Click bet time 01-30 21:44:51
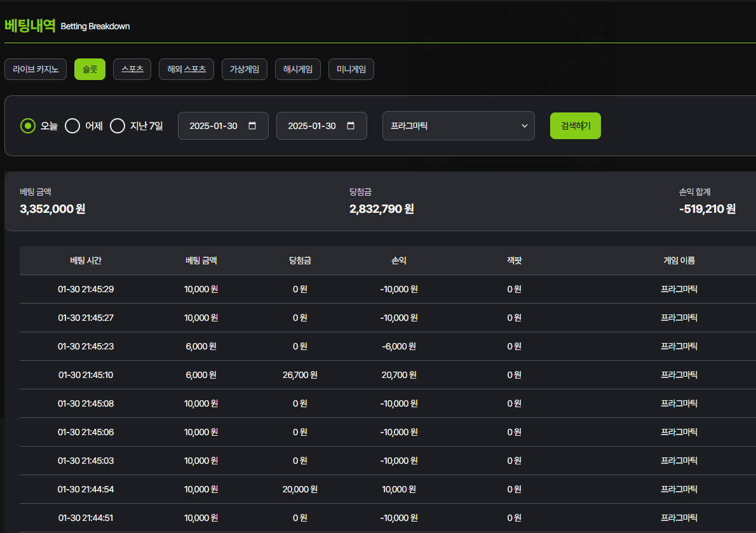Viewport: 756px width, 533px height. [x=86, y=518]
